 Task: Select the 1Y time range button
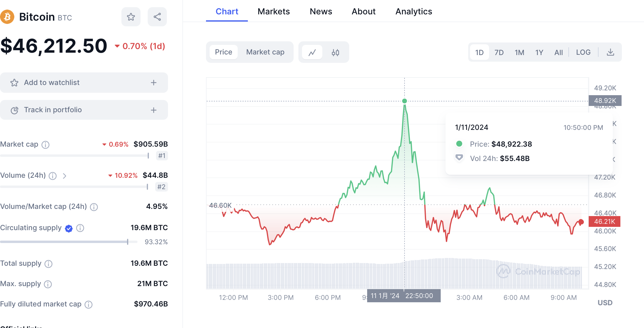coord(539,52)
